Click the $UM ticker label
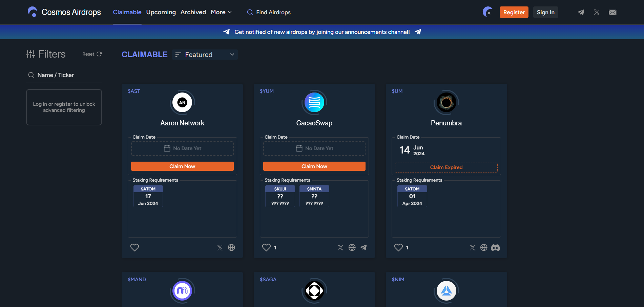This screenshot has width=644, height=307. point(397,91)
